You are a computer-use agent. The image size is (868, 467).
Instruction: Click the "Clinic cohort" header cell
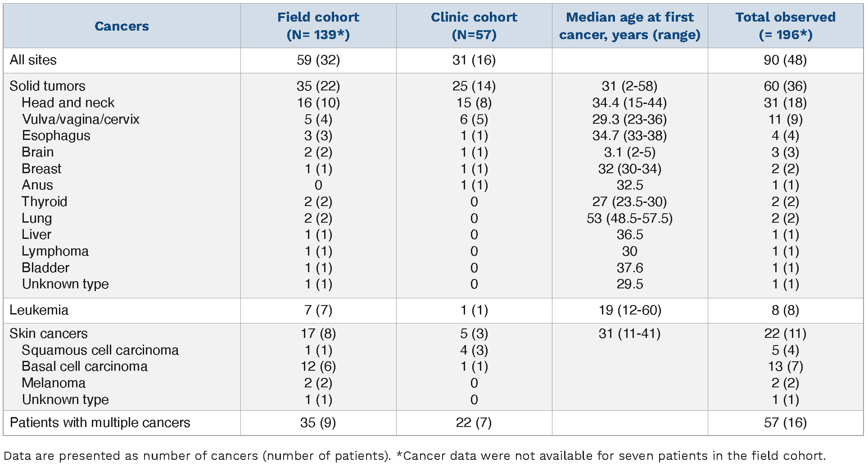coord(474,26)
